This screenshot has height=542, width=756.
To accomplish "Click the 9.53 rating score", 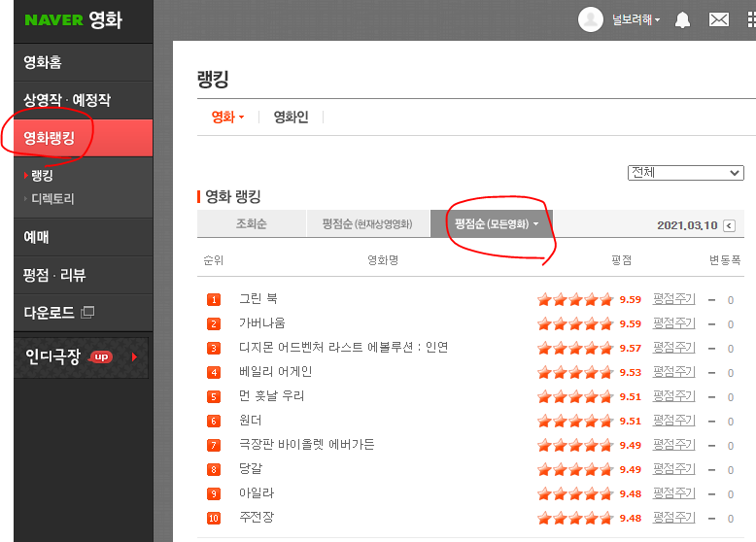I will [x=630, y=372].
